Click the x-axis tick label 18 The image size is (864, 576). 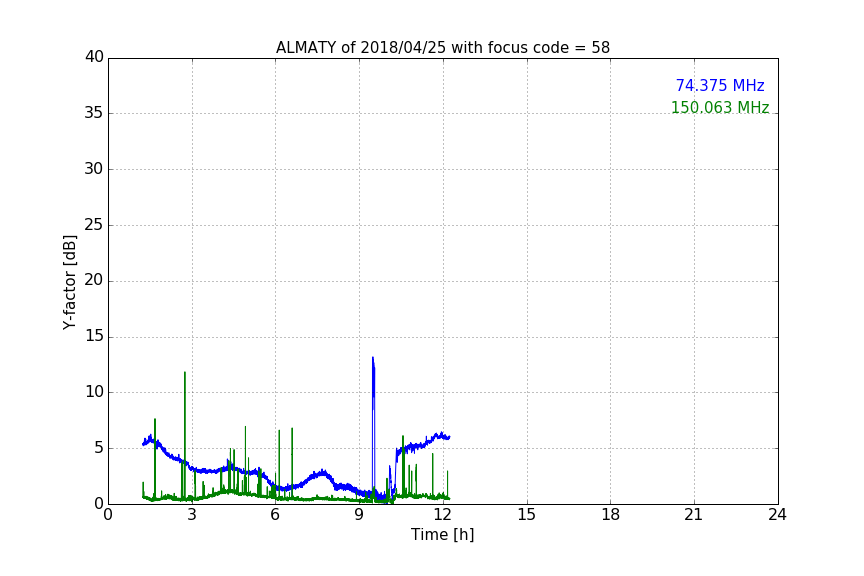611,515
